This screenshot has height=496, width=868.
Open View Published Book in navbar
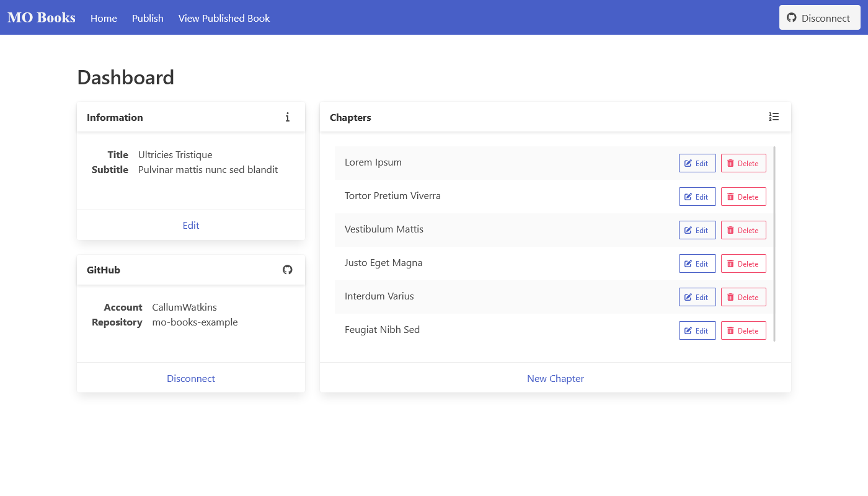[x=224, y=18]
